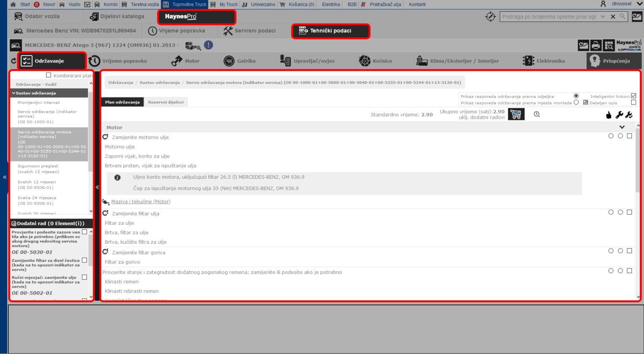Click the sidebar list scroll-down arrow

pyautogui.click(x=91, y=211)
